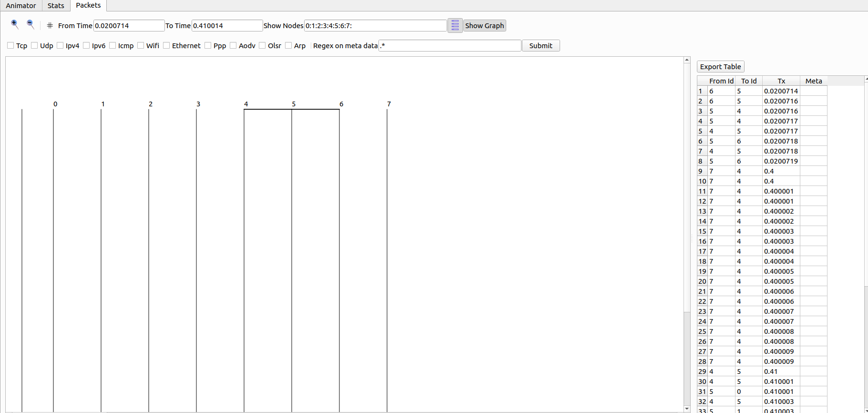
Task: Enable the Tcp packet filter checkbox
Action: pyautogui.click(x=10, y=46)
